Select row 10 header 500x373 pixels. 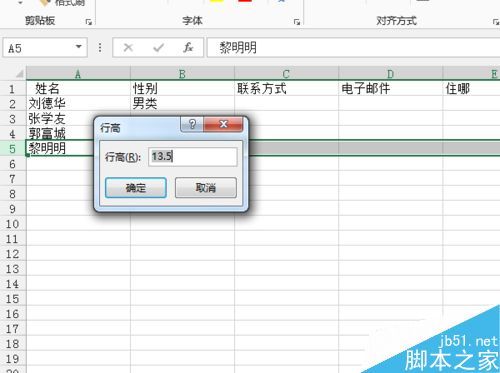pos(13,224)
